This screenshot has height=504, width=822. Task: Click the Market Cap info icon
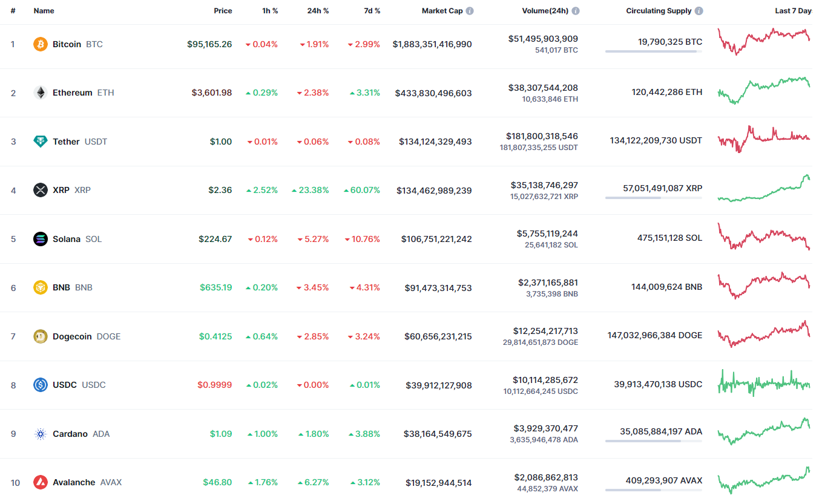click(470, 11)
